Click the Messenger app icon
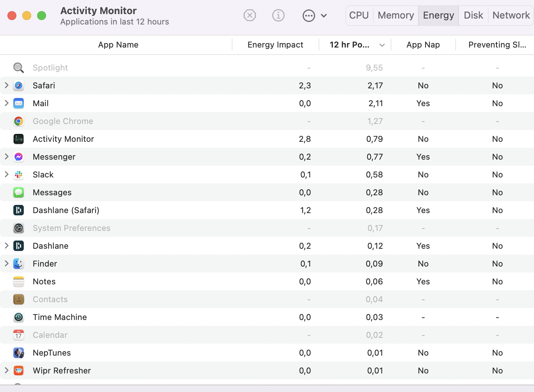The image size is (534, 392). click(19, 157)
